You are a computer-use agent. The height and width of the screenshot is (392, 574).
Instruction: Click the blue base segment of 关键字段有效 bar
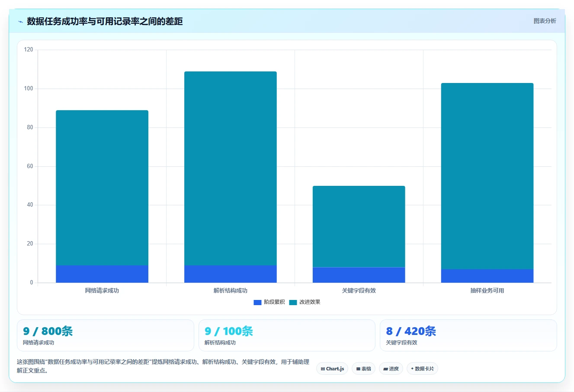[359, 275]
